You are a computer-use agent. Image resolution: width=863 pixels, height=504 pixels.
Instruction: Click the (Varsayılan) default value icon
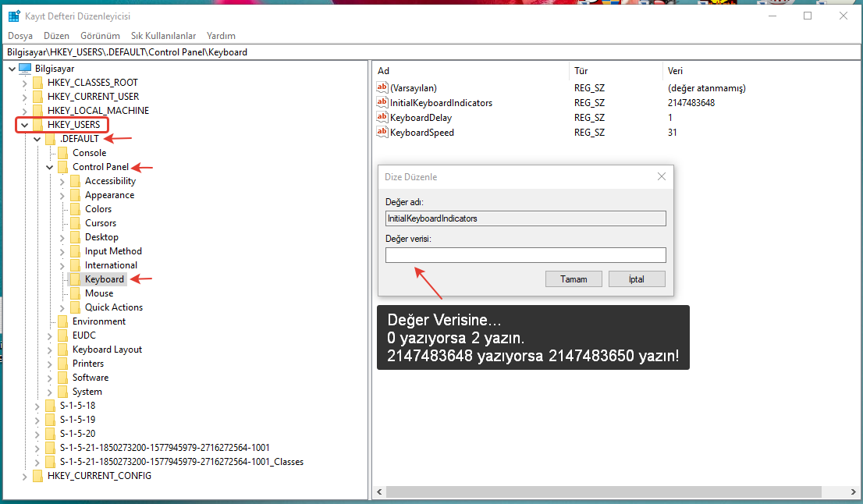click(382, 88)
